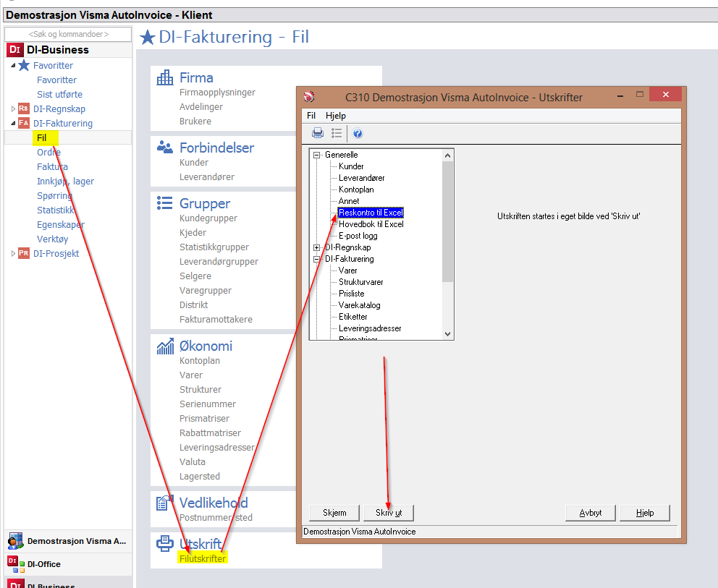Click the star beside DI-Fakturering - Fil title

[148, 37]
